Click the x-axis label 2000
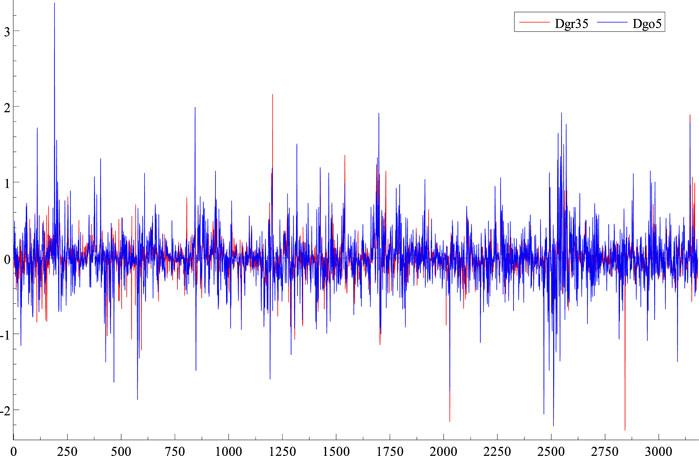699x456 pixels. point(444,451)
